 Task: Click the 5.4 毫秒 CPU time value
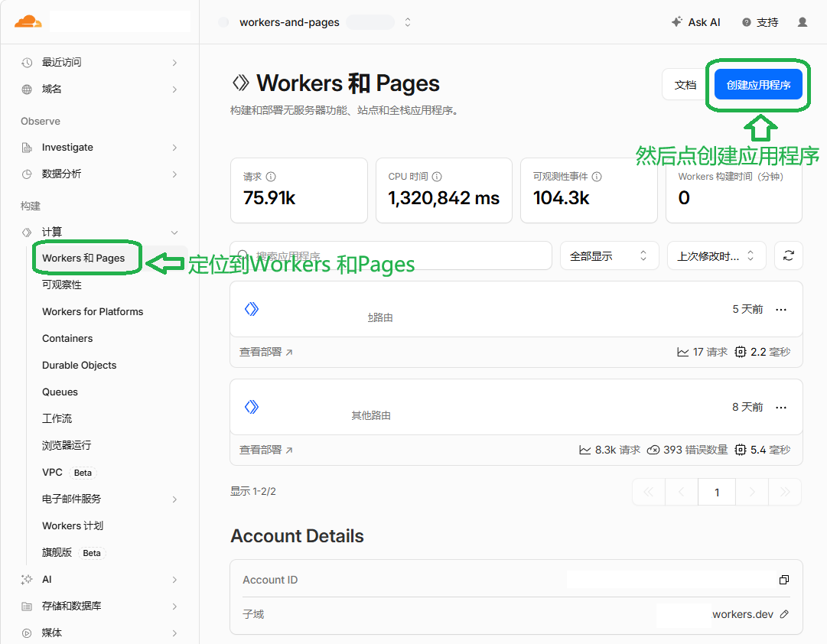(x=770, y=450)
